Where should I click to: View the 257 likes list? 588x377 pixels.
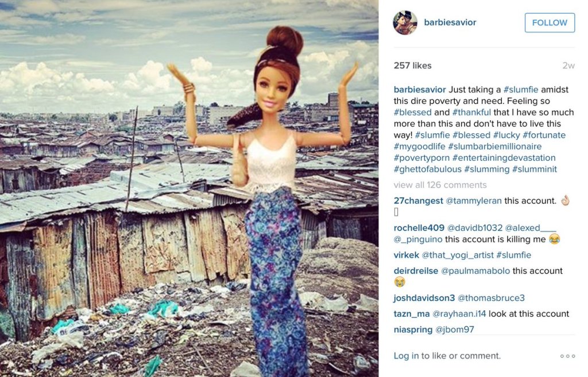[x=412, y=66]
